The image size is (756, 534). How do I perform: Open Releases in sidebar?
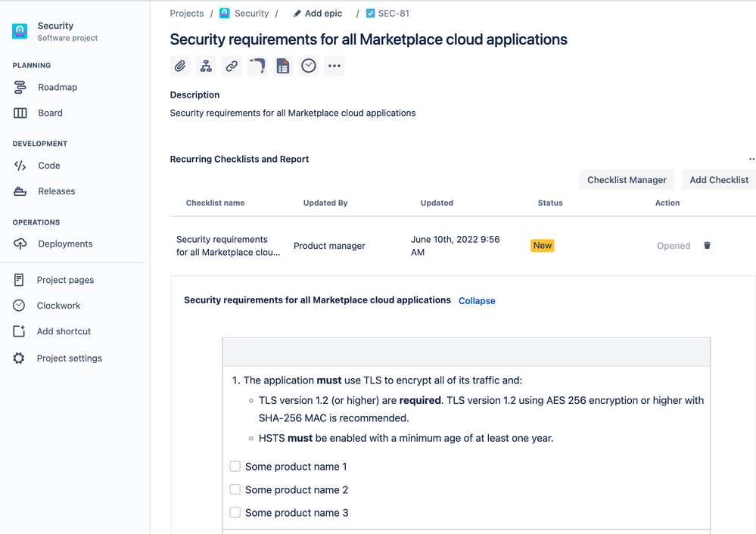(x=57, y=191)
